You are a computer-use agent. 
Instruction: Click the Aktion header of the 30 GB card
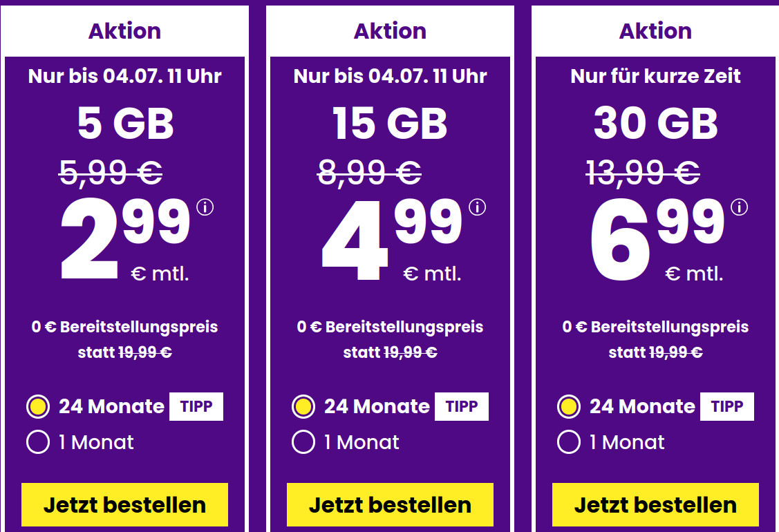click(x=655, y=30)
